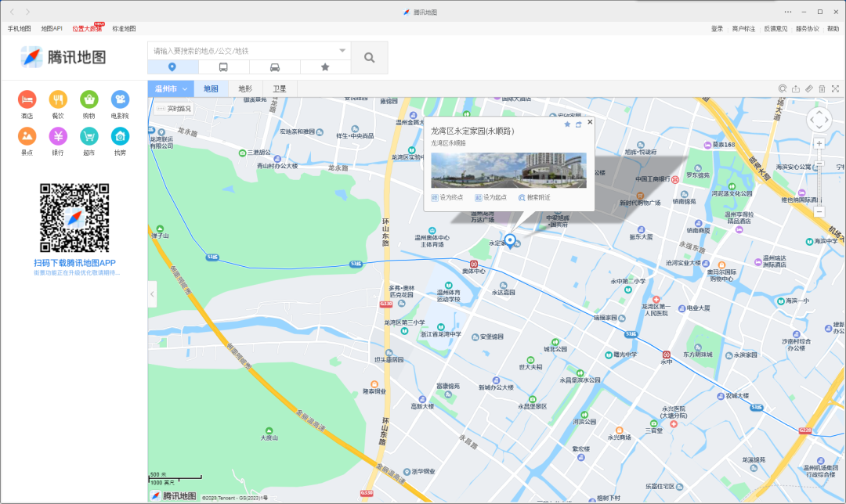The image size is (846, 504).
Task: Click the 永中 metro station icon
Action: [x=667, y=355]
